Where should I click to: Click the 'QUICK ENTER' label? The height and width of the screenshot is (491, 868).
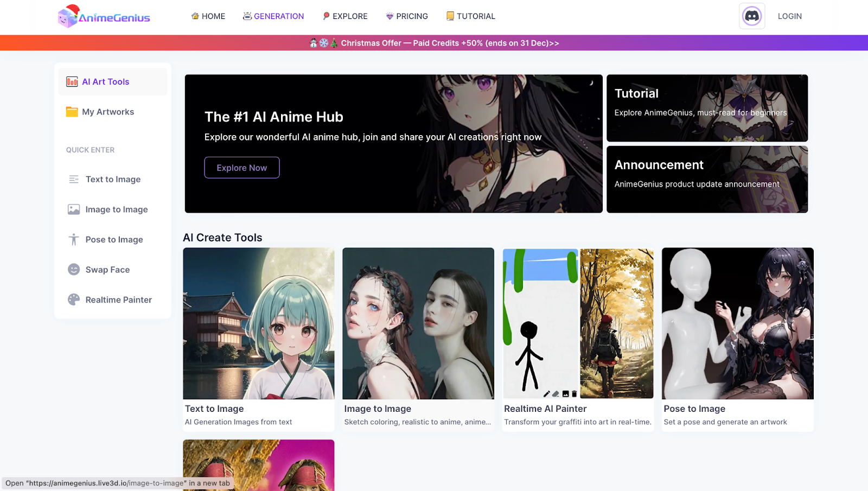(91, 150)
